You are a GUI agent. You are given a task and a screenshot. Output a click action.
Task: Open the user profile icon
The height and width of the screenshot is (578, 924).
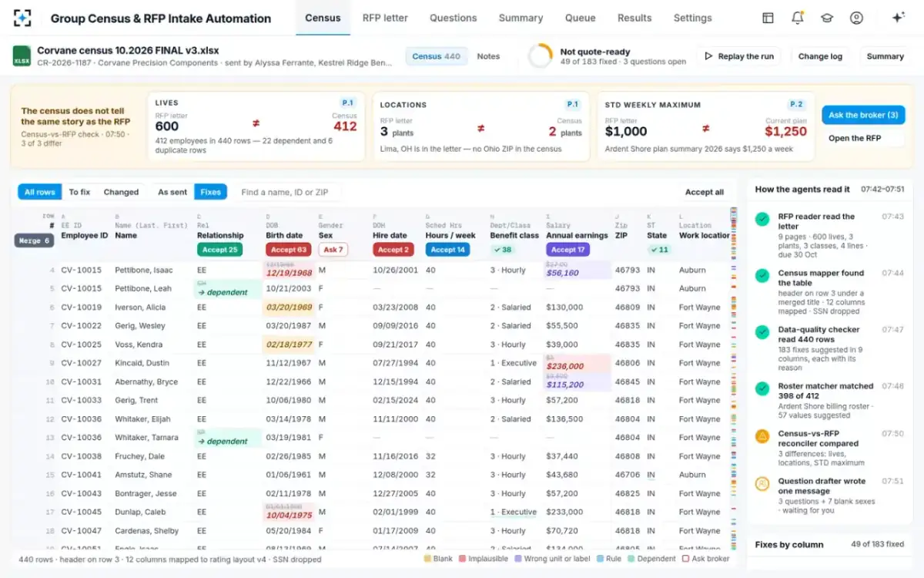pyautogui.click(x=856, y=18)
